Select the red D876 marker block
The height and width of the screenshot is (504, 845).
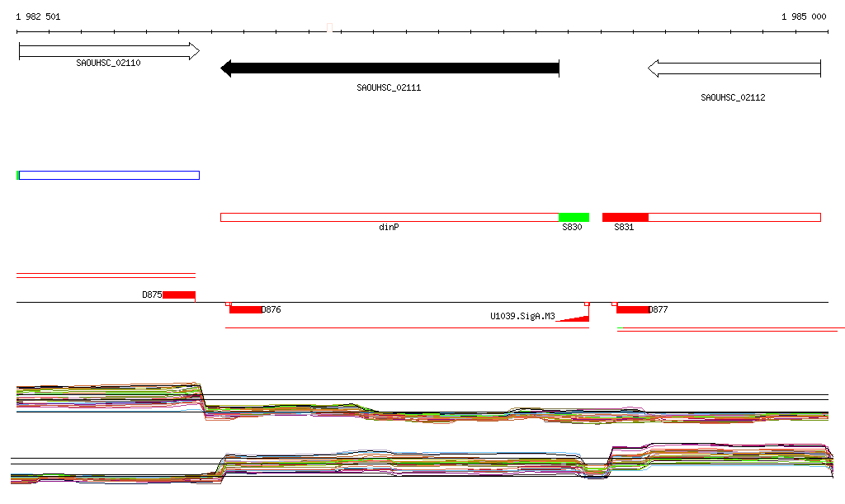click(x=246, y=309)
